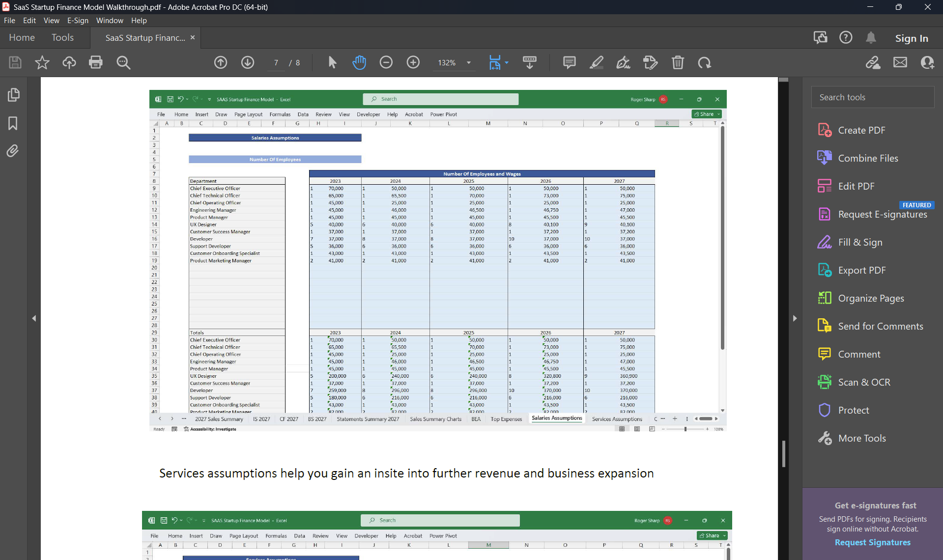Open the Help question mark icon
943x560 pixels.
tap(846, 38)
